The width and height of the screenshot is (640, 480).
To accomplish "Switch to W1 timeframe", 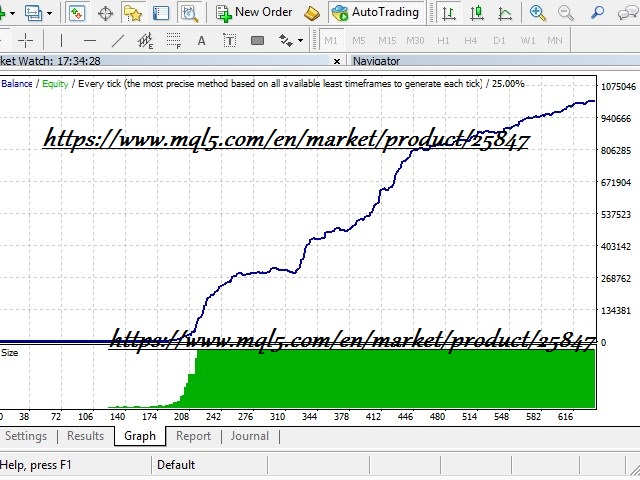I will coord(527,40).
